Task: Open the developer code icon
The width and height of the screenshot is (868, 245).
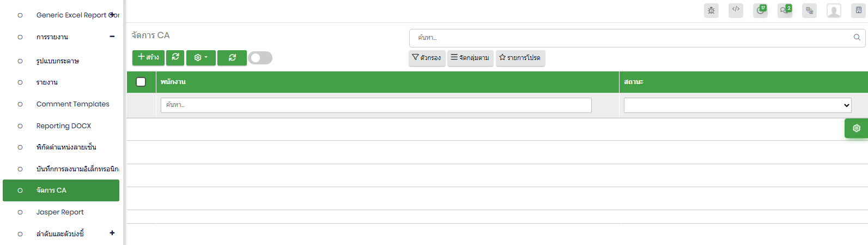Action: (736, 10)
